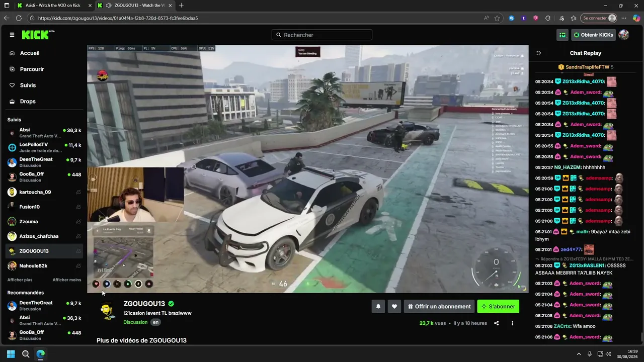Viewport: 644px width, 362px height.
Task: Open DeenTheGreat channel in the Suivis list
Action: click(x=45, y=162)
